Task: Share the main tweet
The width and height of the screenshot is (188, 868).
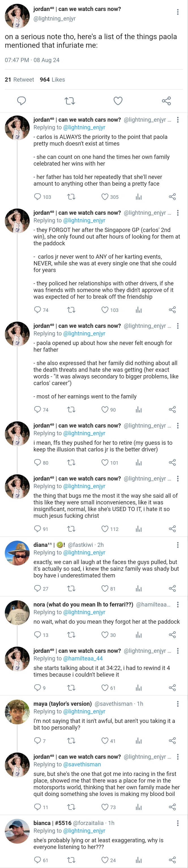Action: pos(166,101)
